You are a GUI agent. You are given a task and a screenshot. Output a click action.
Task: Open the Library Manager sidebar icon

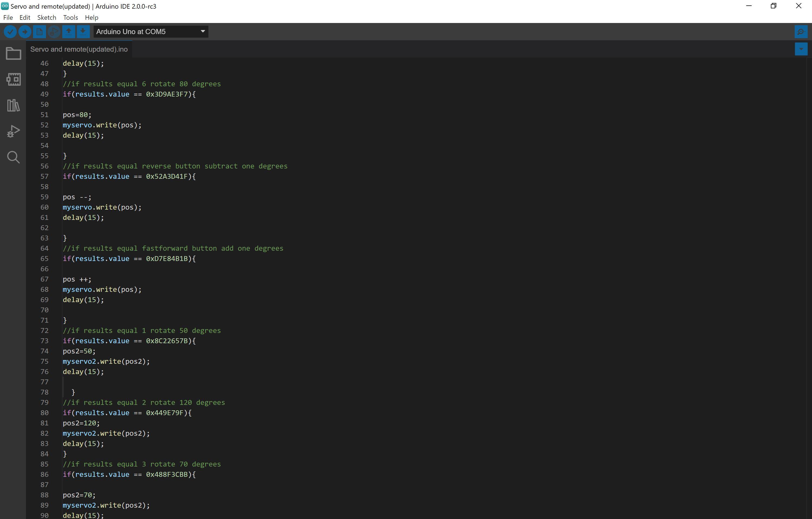coord(14,105)
